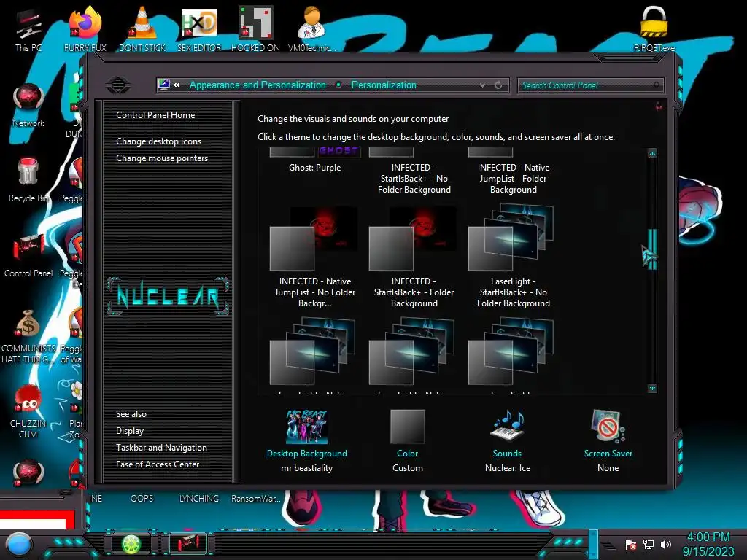Open the LYNCHING desktop icon label

(x=198, y=499)
